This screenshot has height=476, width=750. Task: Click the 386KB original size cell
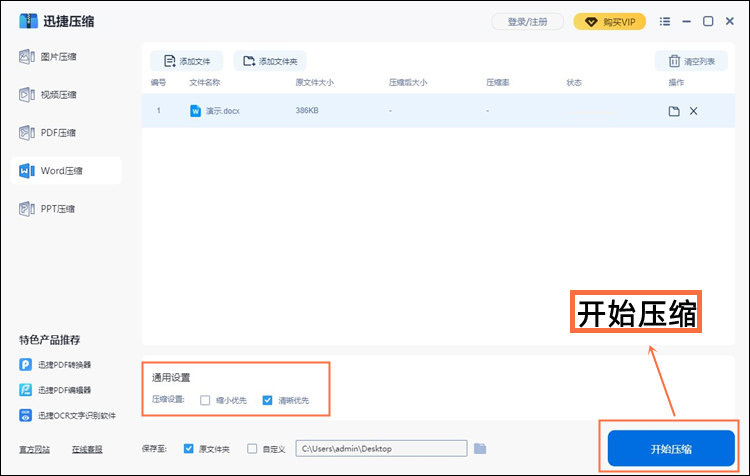pyautogui.click(x=307, y=111)
